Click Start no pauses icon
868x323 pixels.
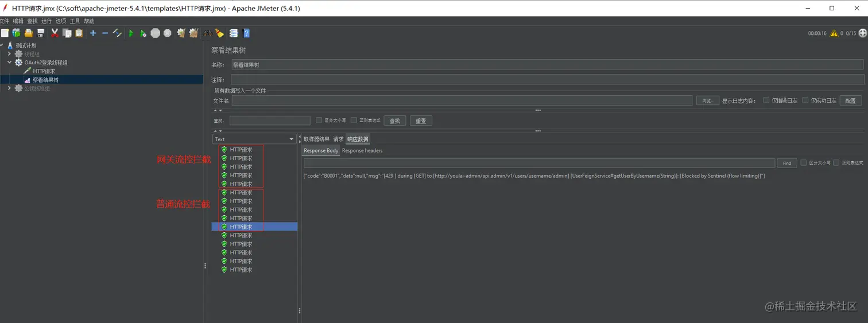(143, 33)
